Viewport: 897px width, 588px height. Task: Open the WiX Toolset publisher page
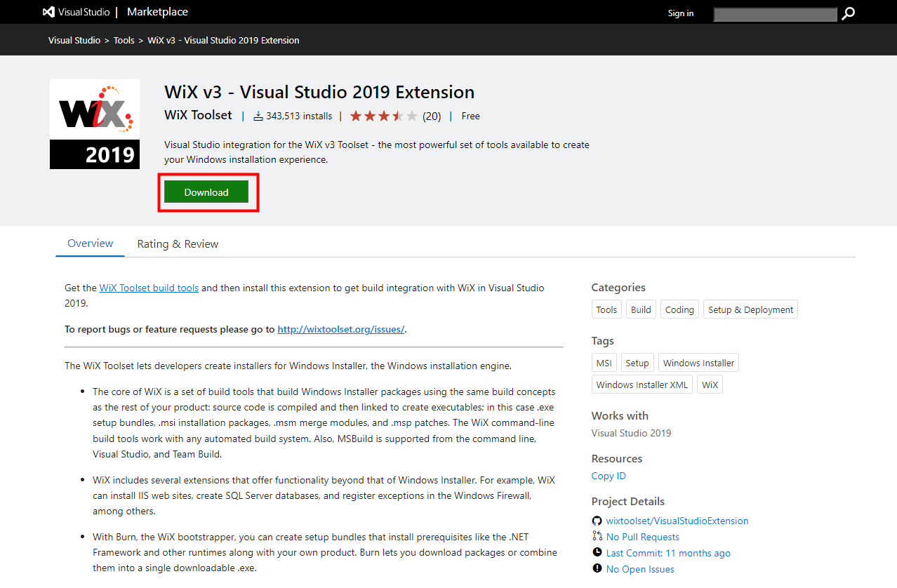(x=198, y=115)
